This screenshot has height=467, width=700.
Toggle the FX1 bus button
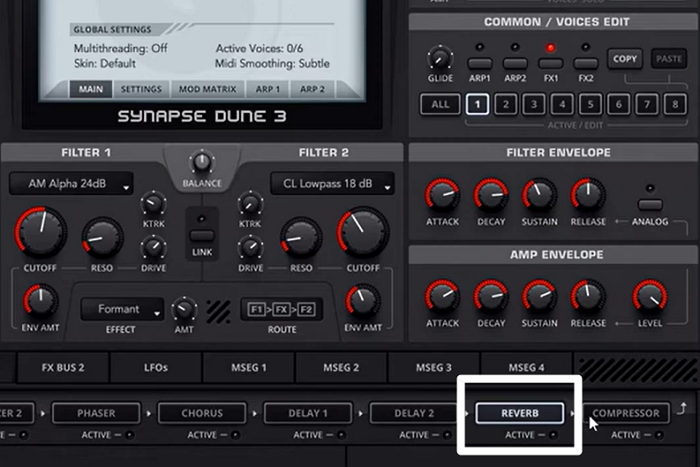click(550, 63)
